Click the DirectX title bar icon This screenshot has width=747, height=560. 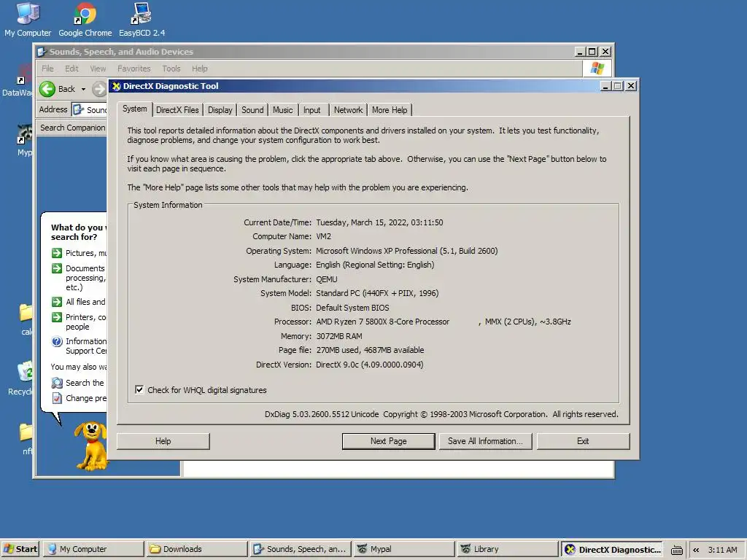tap(116, 86)
